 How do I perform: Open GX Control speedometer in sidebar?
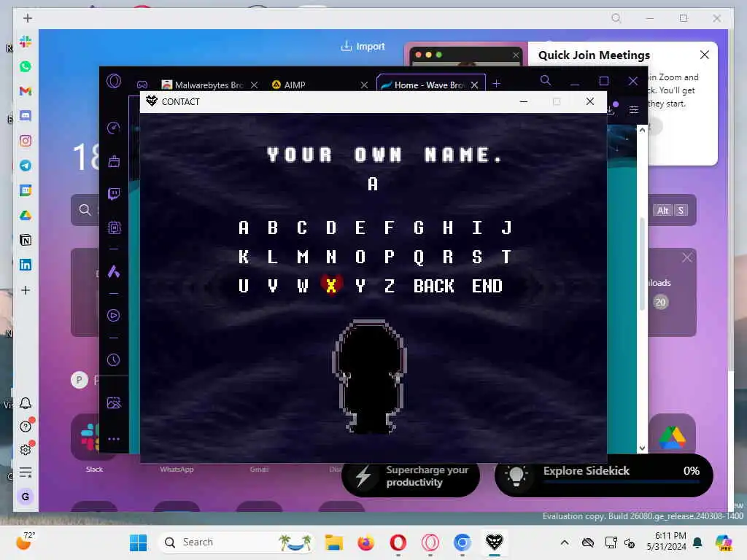click(x=113, y=128)
